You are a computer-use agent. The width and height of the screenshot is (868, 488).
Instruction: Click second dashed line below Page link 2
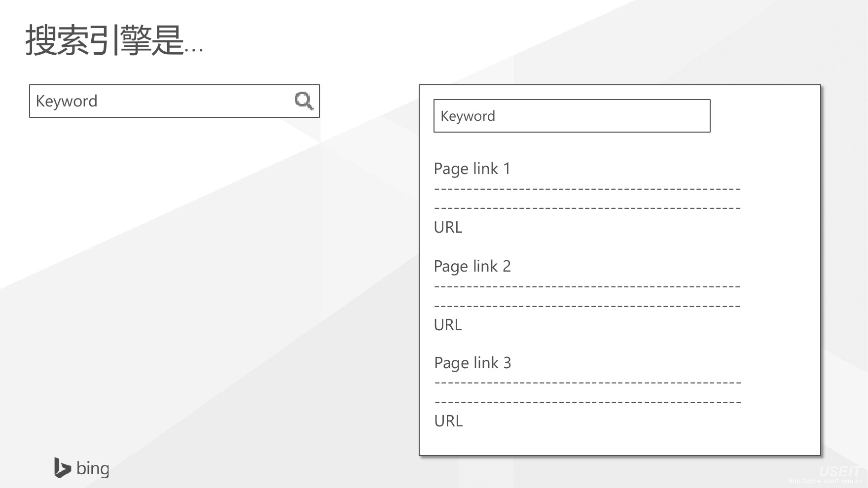point(587,306)
